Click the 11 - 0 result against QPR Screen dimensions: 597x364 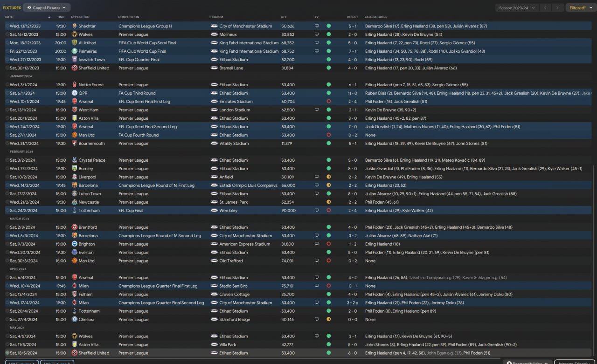point(353,93)
